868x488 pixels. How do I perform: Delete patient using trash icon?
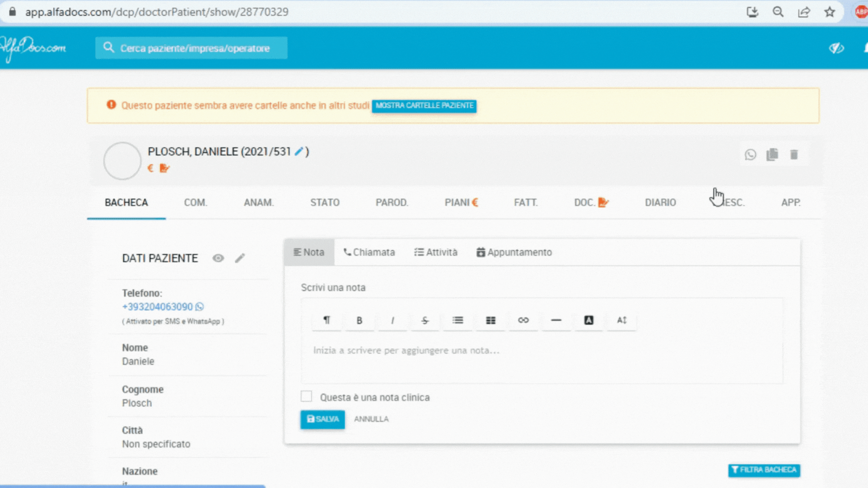point(794,155)
